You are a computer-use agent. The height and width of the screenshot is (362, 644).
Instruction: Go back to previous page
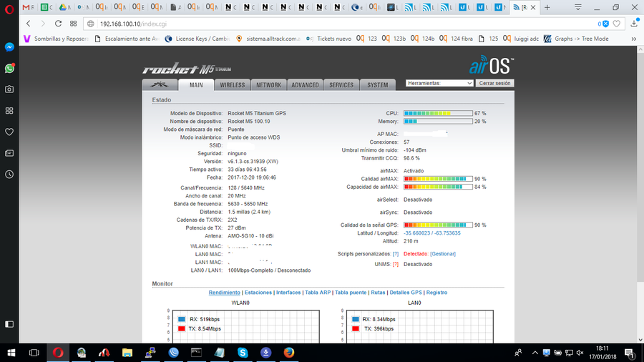click(x=29, y=24)
